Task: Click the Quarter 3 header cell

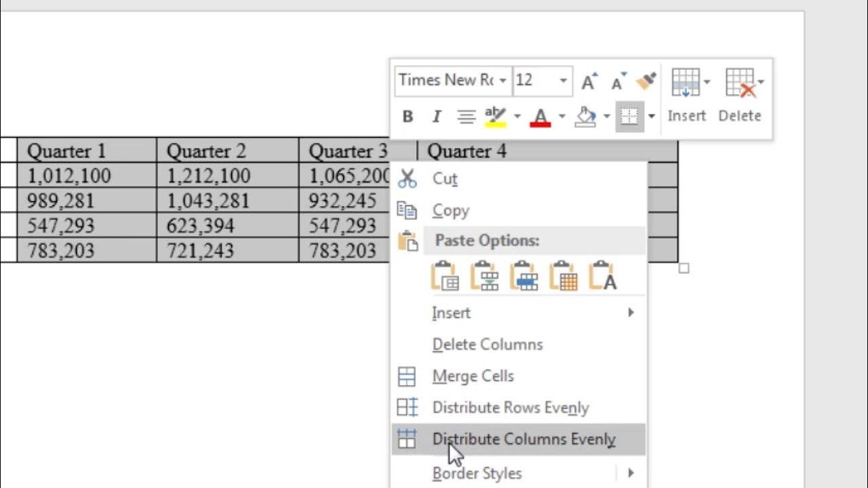Action: click(x=357, y=150)
